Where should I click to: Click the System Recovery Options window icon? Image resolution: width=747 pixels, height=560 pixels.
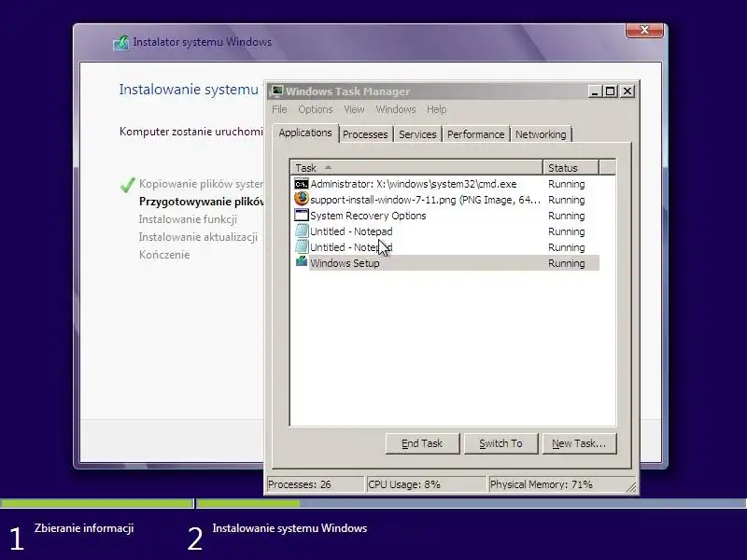(x=301, y=216)
